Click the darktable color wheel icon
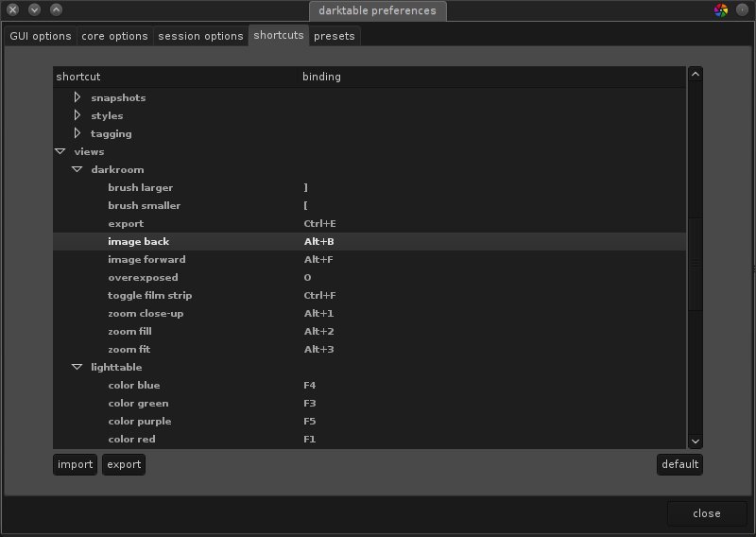 (721, 10)
